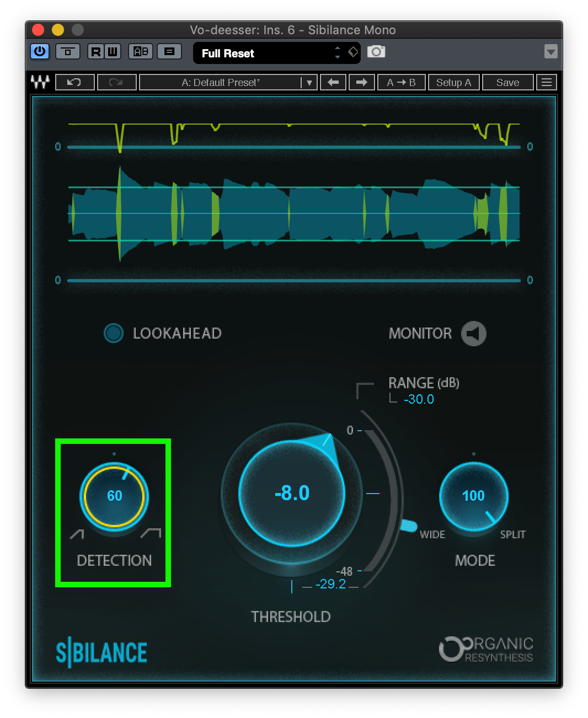Click the Waves logo in the toolbar
This screenshot has height=718, width=588.
(x=39, y=82)
